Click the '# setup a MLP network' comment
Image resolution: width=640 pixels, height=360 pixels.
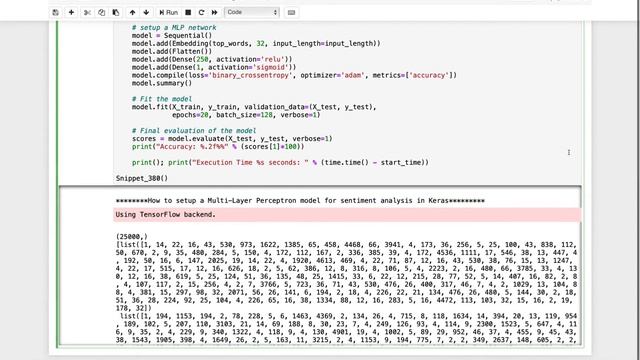174,28
